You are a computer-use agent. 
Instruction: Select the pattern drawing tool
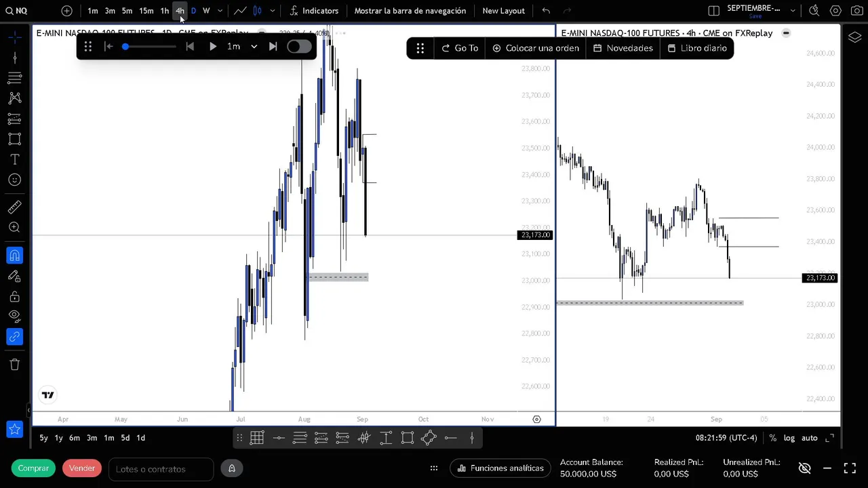click(x=14, y=98)
